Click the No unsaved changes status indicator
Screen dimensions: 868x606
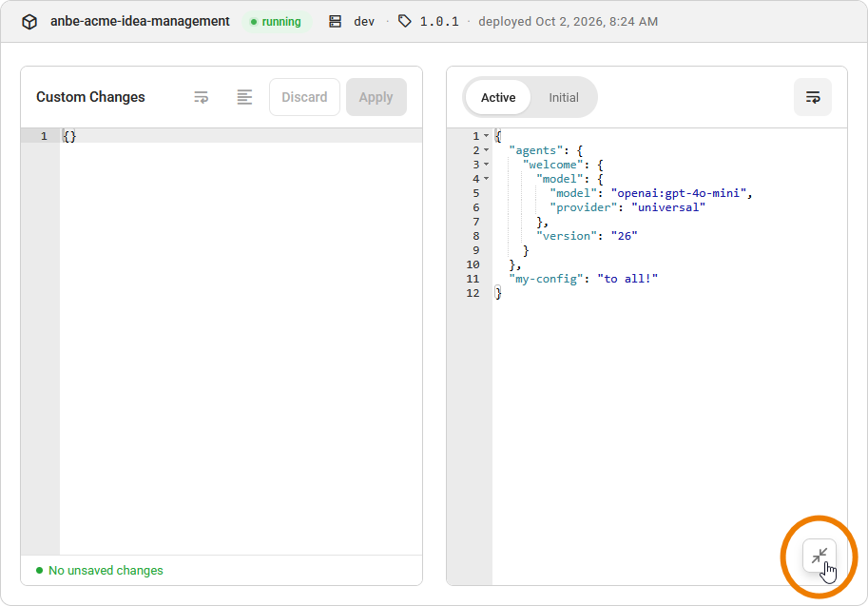(x=100, y=571)
